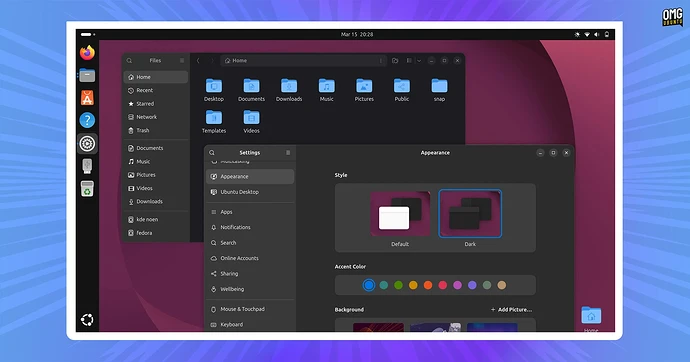Open the Documents folder icon in Files grid
690x362 pixels.
coord(251,90)
